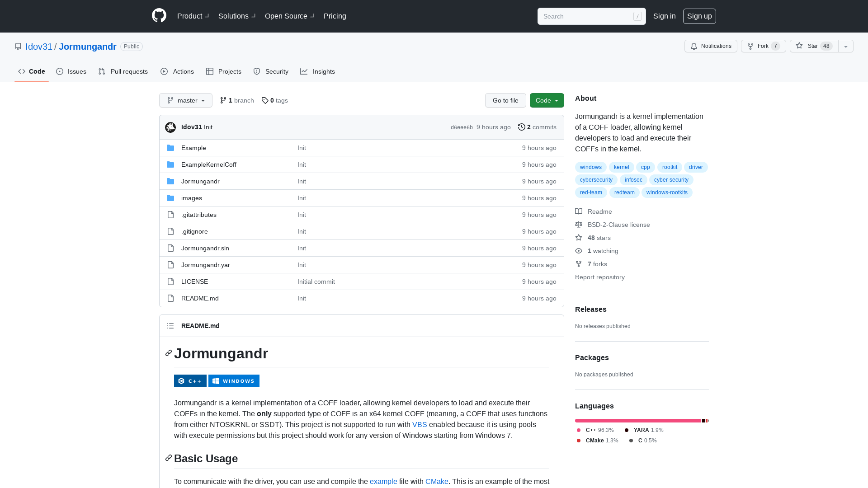Click the scale icon next to BSD-2-Clause license
868x488 pixels.
point(579,225)
